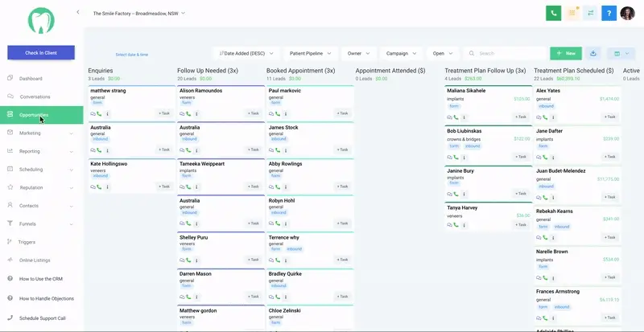Add a task on Juan Budet-Melendez card

pos(610,197)
